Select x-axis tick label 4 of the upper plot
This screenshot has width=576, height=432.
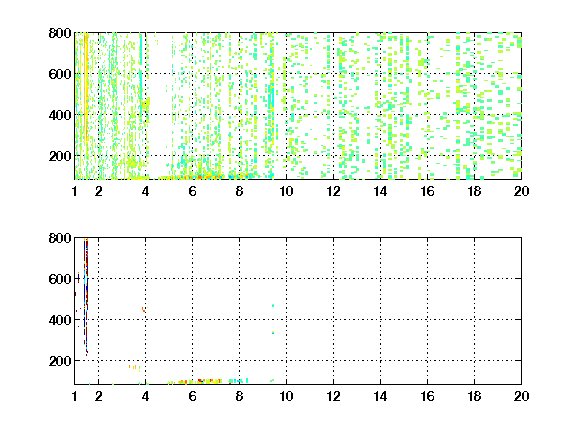pyautogui.click(x=145, y=191)
